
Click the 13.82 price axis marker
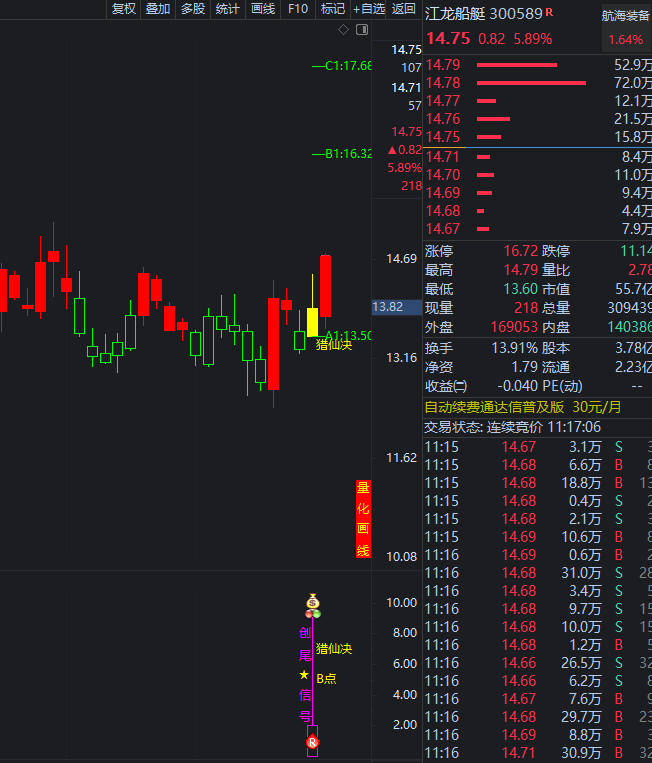point(396,307)
